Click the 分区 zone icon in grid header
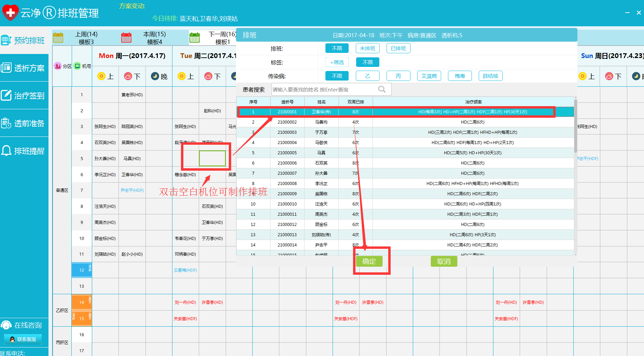Viewport: 644px width, 356px height. click(58, 66)
